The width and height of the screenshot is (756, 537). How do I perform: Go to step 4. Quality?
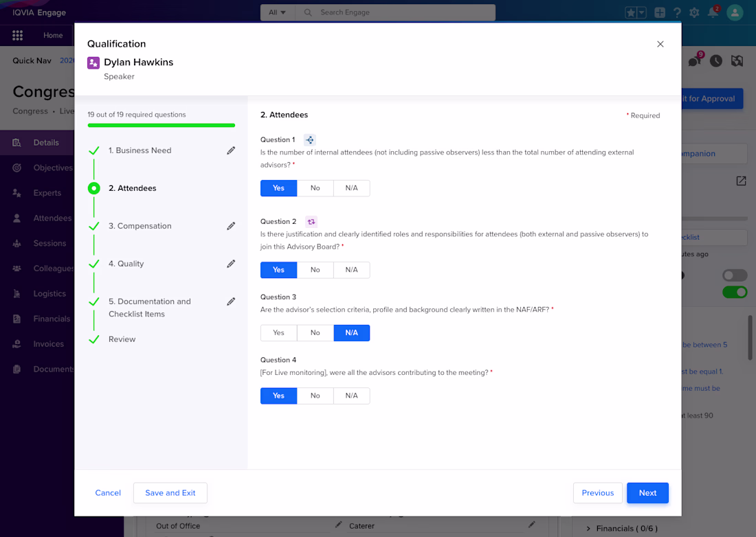point(126,264)
